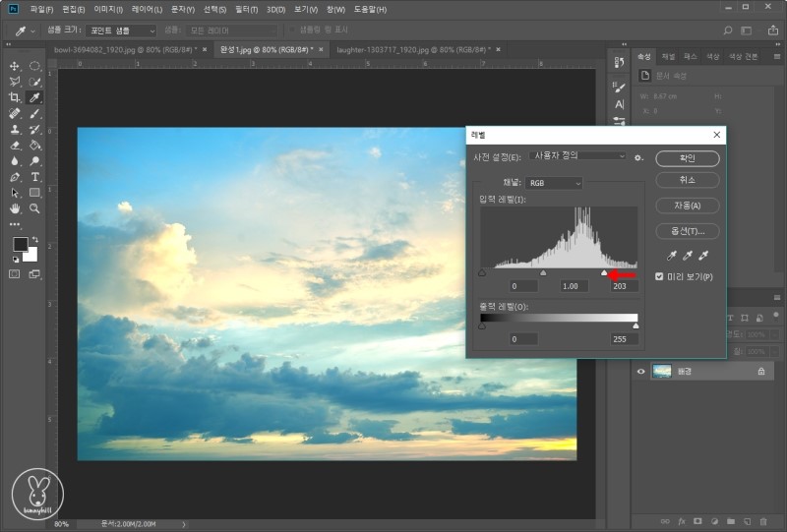Expand the 샘플 크기 sample size dropdown
The image size is (787, 532).
(119, 30)
